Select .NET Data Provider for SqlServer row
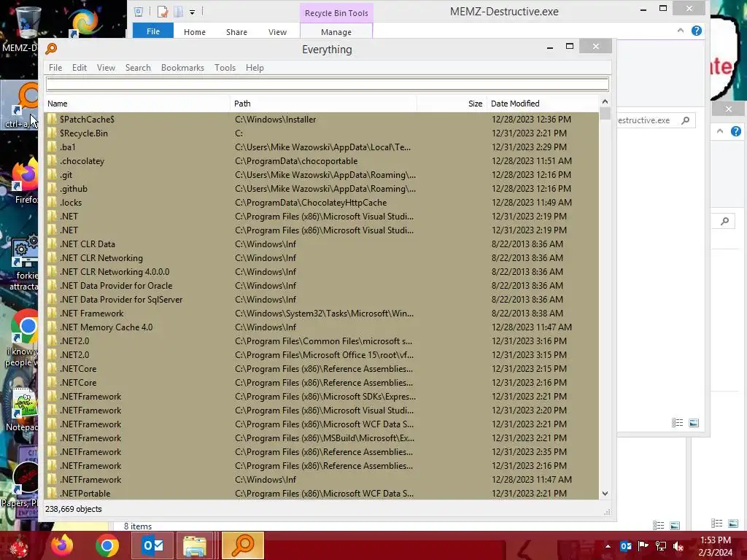Viewport: 747px width, 560px height. 322,299
